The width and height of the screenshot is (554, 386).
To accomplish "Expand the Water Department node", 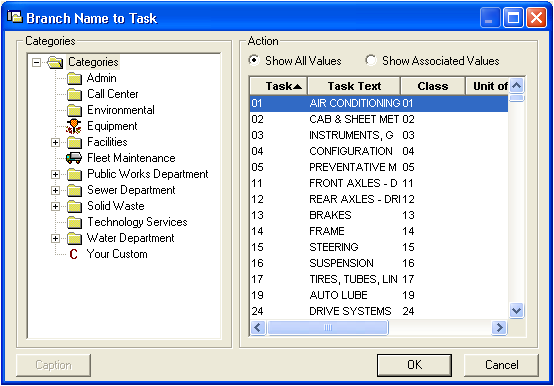I will pyautogui.click(x=55, y=238).
